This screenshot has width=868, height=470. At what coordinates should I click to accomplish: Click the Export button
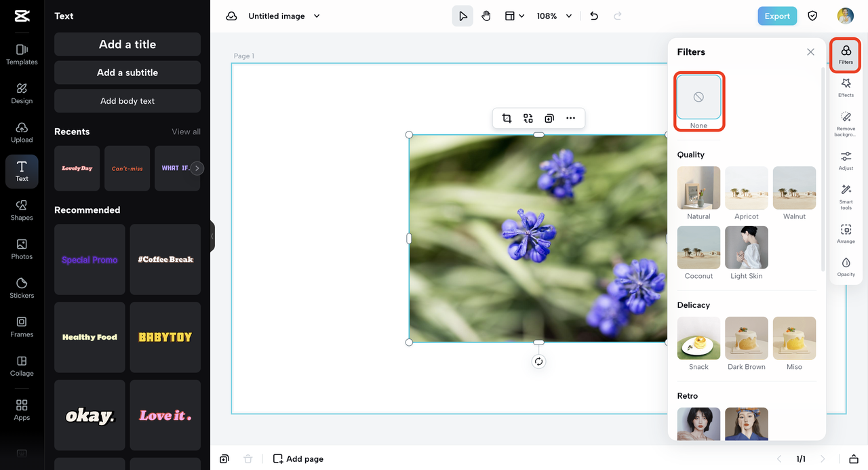777,16
